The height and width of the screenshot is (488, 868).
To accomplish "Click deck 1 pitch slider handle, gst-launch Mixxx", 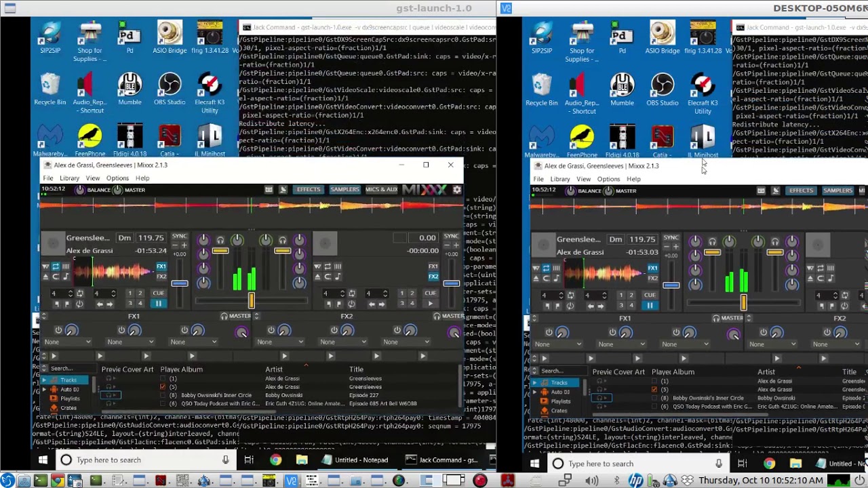I will pyautogui.click(x=179, y=283).
